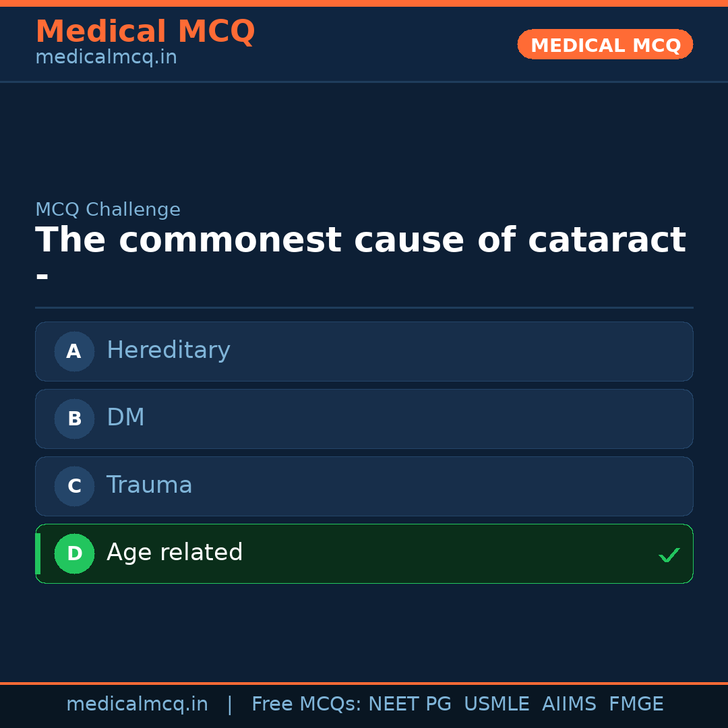Viewport: 728px width, 728px height.
Task: Expand the MCQ Challenge section
Action: coord(108,210)
